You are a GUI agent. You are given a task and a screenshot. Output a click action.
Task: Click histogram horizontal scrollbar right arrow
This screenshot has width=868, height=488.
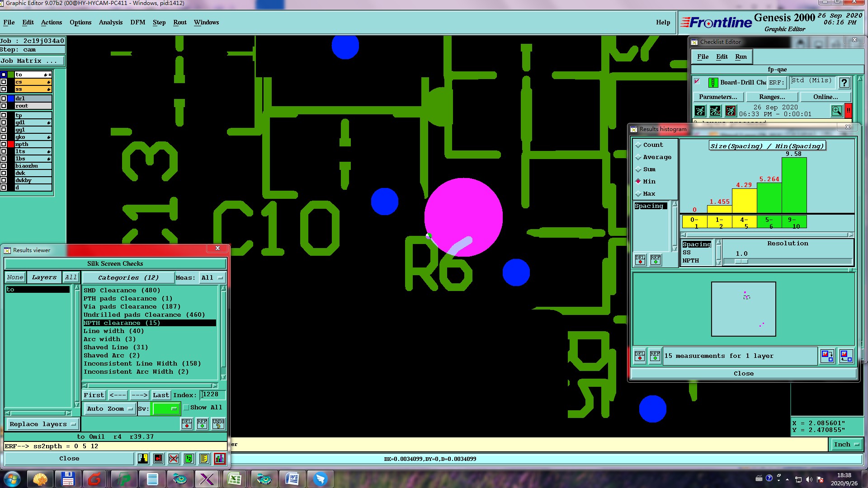tap(851, 235)
